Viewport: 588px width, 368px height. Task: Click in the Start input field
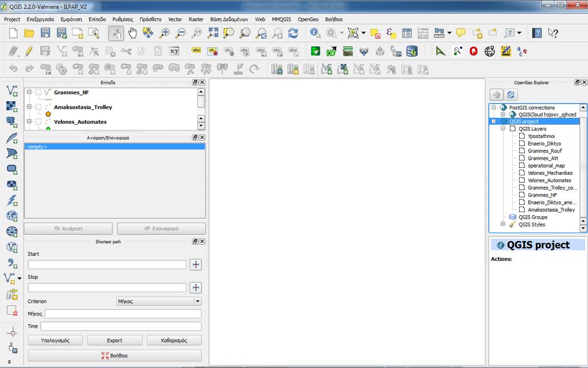(107, 264)
